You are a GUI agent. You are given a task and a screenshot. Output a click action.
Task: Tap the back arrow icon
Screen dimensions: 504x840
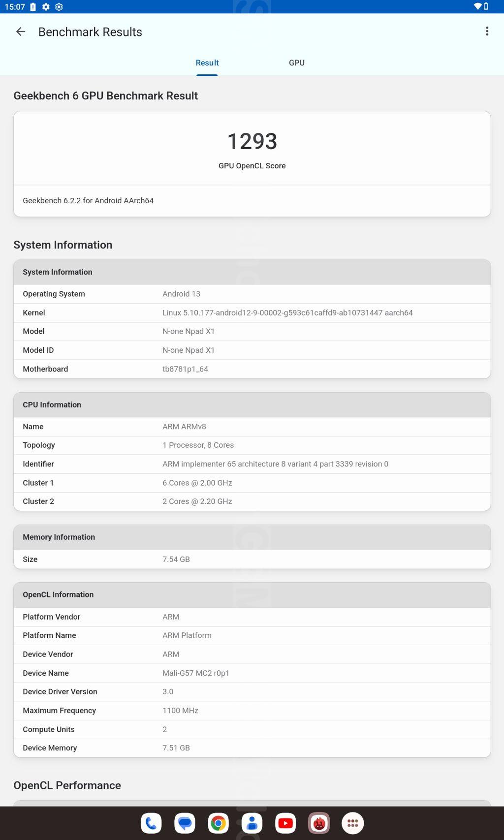click(21, 32)
